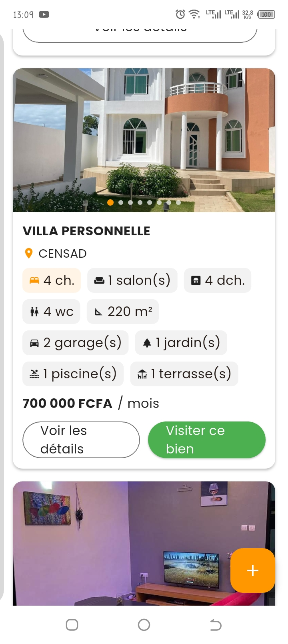Tap the car icon for 2 garage(s)
Viewport: 288px width, 644px height.
(34, 343)
